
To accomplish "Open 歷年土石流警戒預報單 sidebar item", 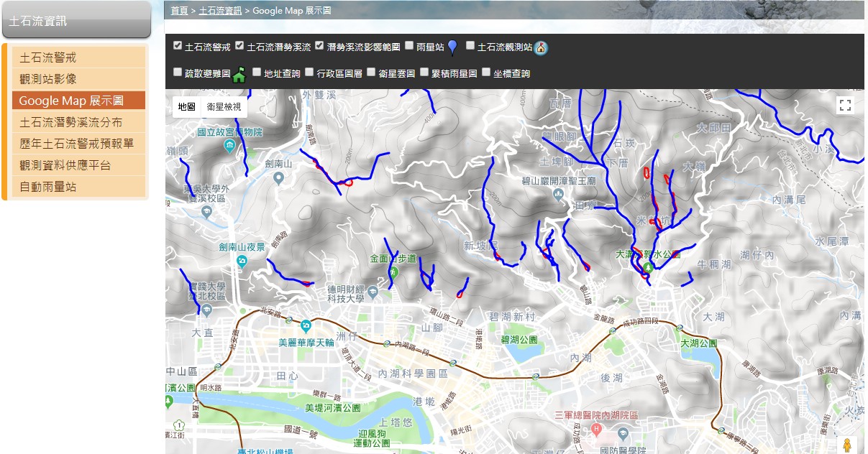I will pyautogui.click(x=77, y=144).
